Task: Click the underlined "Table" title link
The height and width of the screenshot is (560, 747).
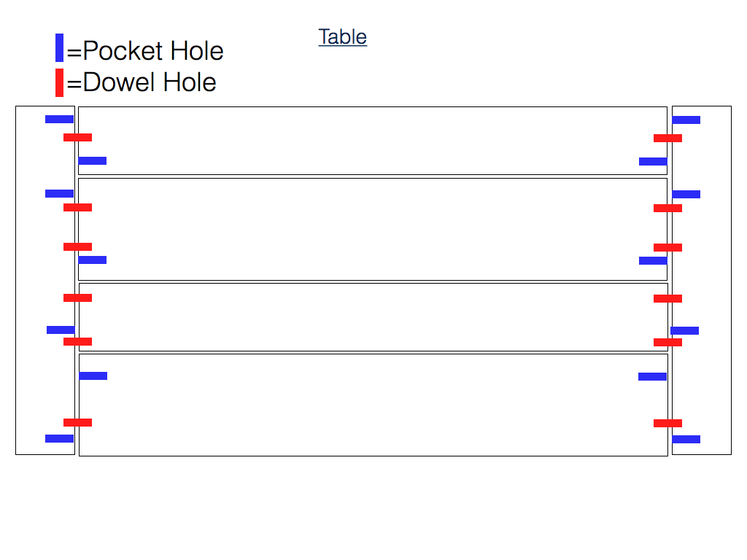Action: tap(343, 36)
